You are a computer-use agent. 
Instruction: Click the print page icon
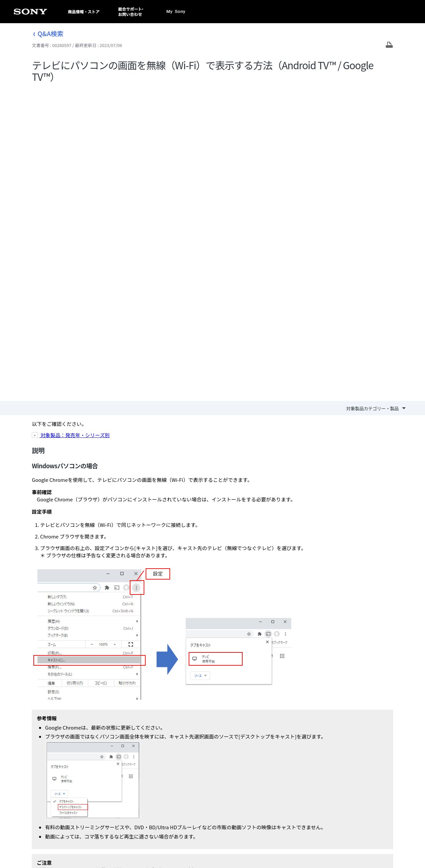point(389,45)
